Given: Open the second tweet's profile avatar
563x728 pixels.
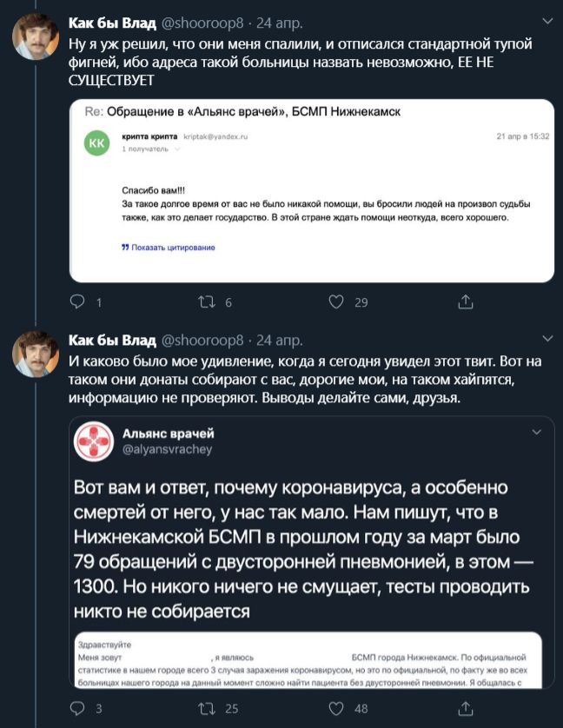Looking at the screenshot, I should [36, 354].
